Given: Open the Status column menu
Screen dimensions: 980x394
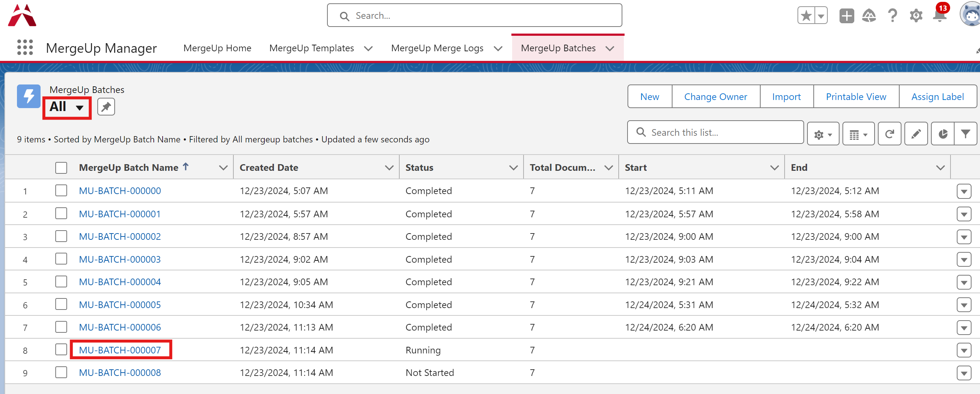Looking at the screenshot, I should pyautogui.click(x=513, y=168).
